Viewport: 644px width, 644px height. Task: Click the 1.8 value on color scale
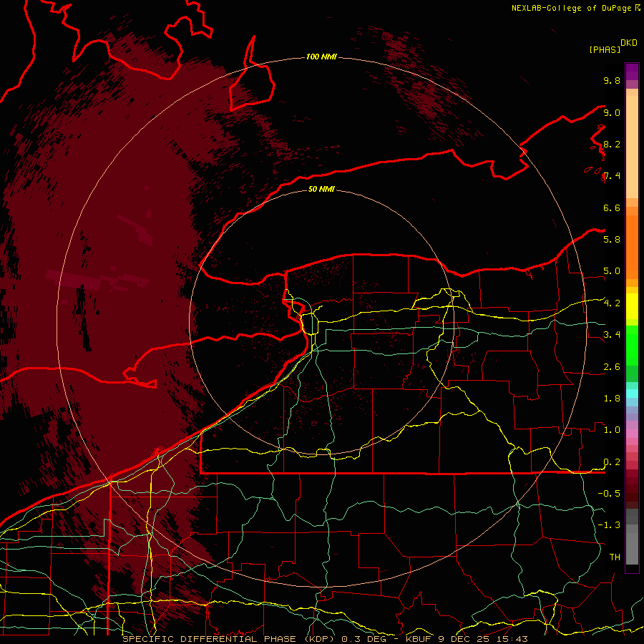coord(612,398)
